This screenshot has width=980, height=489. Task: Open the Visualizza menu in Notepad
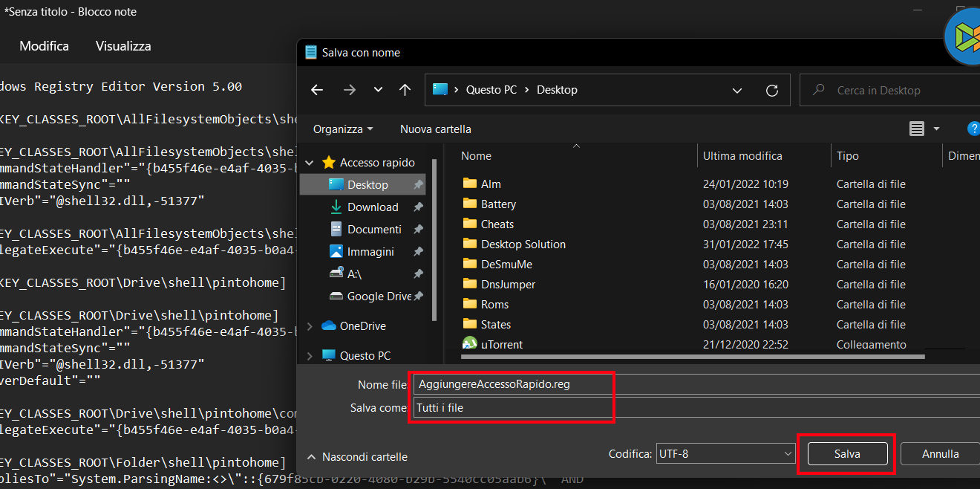click(123, 46)
